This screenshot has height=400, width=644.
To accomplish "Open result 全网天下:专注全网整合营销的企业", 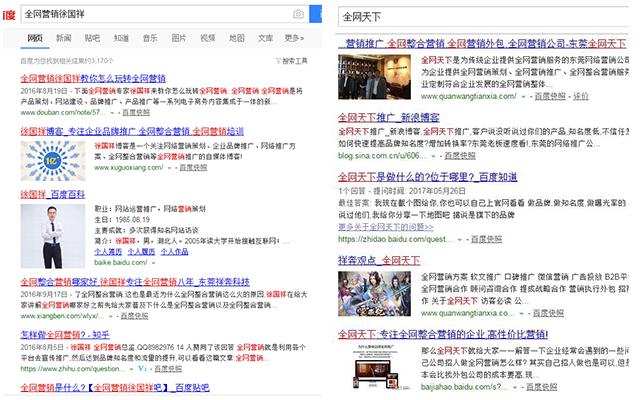I will coord(443,334).
